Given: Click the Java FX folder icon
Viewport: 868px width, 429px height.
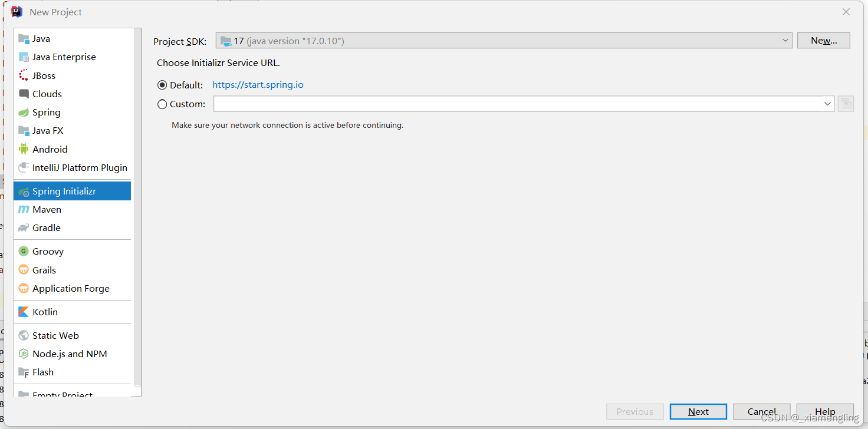Looking at the screenshot, I should [x=24, y=131].
